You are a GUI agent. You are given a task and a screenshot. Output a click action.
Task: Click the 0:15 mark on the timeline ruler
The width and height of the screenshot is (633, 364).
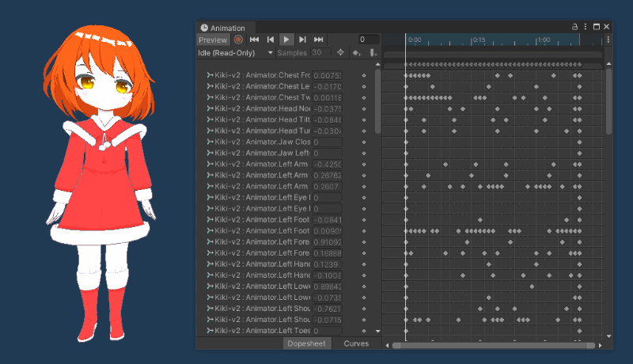(x=479, y=40)
